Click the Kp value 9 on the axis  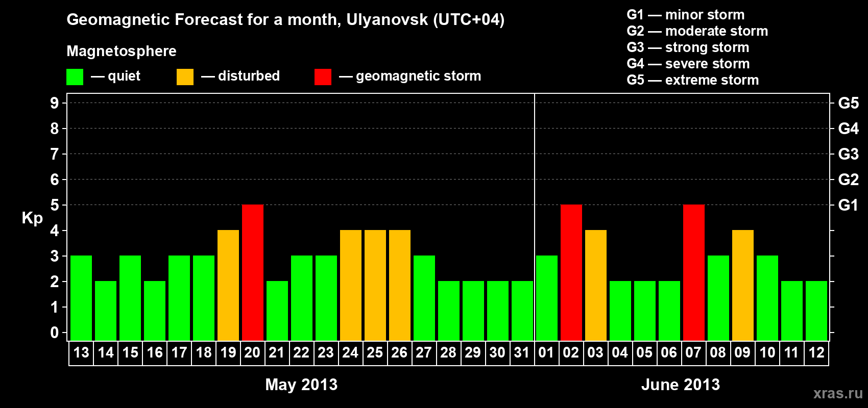[55, 103]
